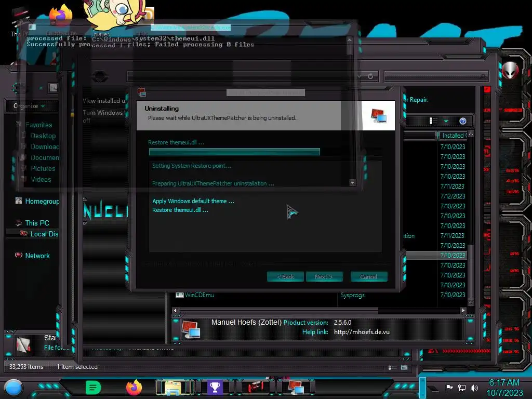
Task: Change view using the list view icon
Action: click(433, 121)
